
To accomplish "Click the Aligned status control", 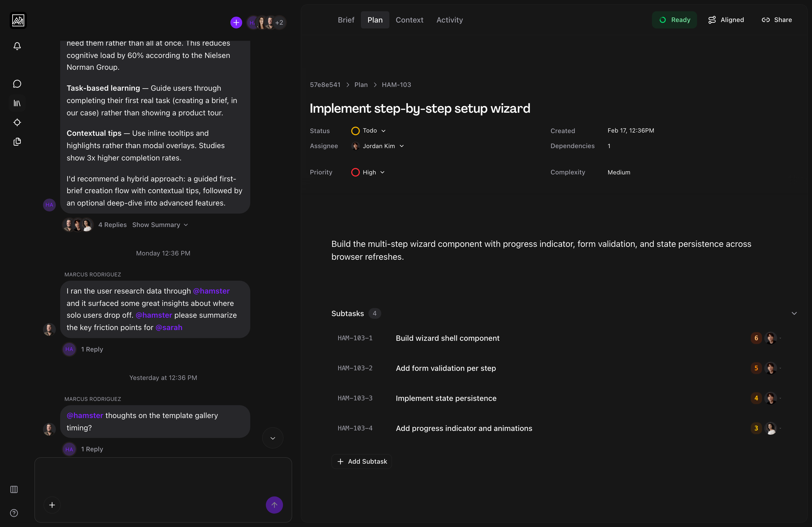I will tap(726, 20).
